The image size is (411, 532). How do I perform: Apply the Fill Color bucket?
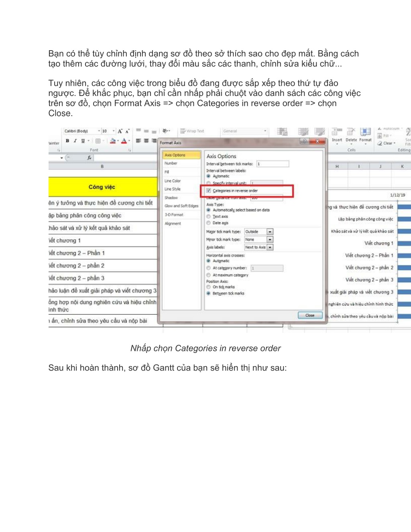[x=112, y=141]
